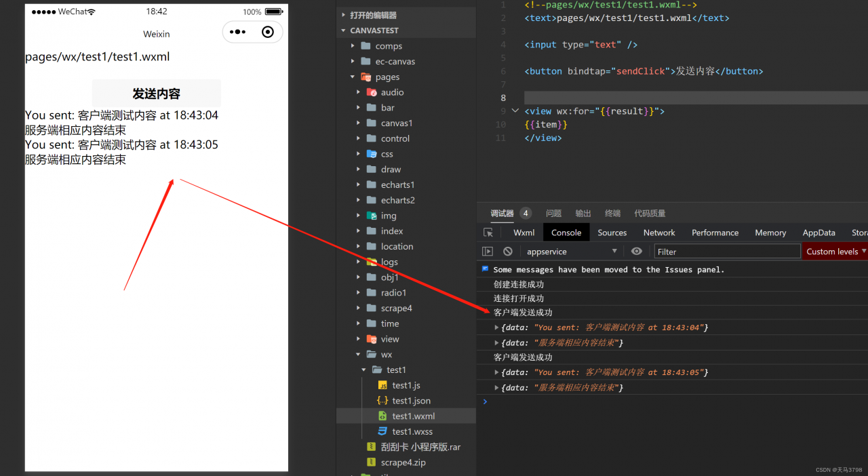The height and width of the screenshot is (476, 868).
Task: Open the 输出 panel tab
Action: (x=583, y=213)
